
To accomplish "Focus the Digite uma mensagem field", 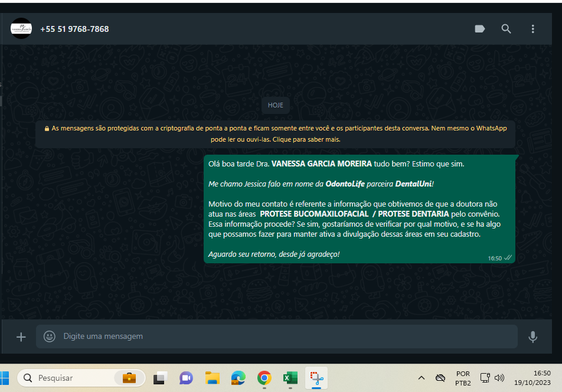I will [x=277, y=336].
